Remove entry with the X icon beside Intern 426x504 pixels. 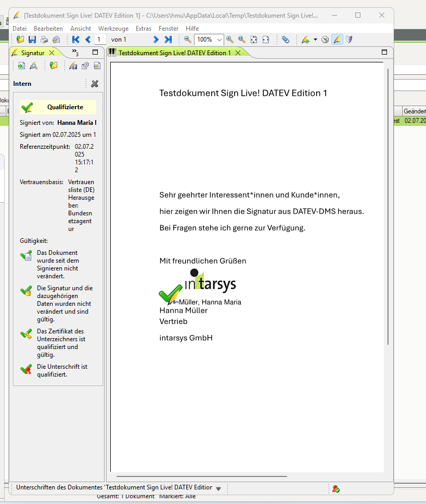95,84
